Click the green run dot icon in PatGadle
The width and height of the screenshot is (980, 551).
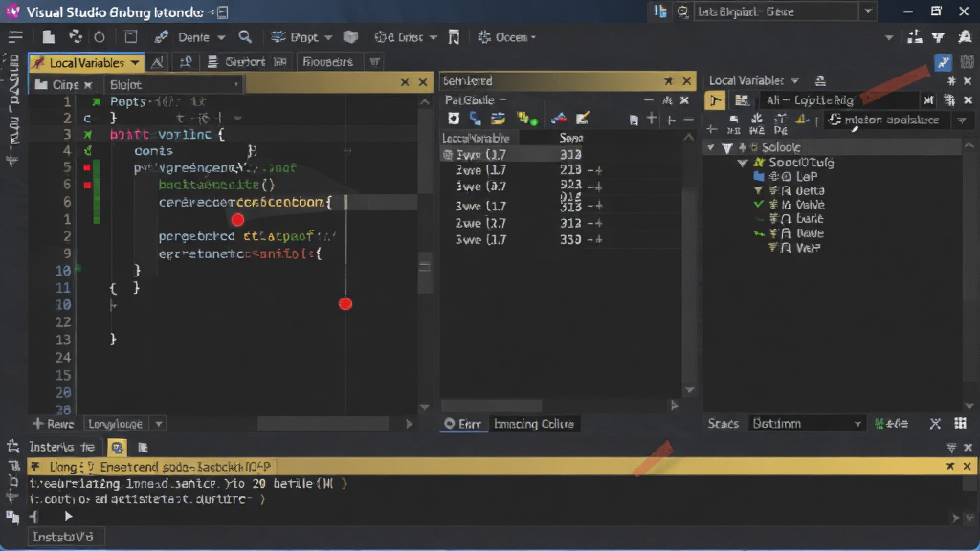coord(527,119)
